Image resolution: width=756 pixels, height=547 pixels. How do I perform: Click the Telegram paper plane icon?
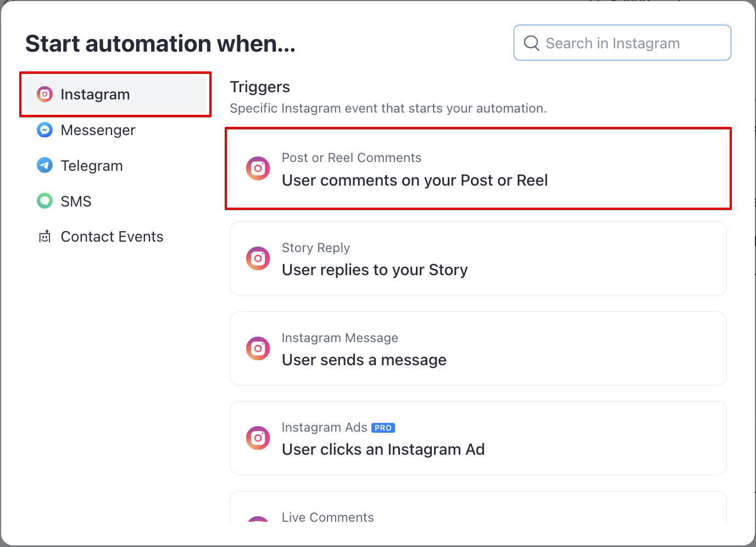click(x=45, y=165)
